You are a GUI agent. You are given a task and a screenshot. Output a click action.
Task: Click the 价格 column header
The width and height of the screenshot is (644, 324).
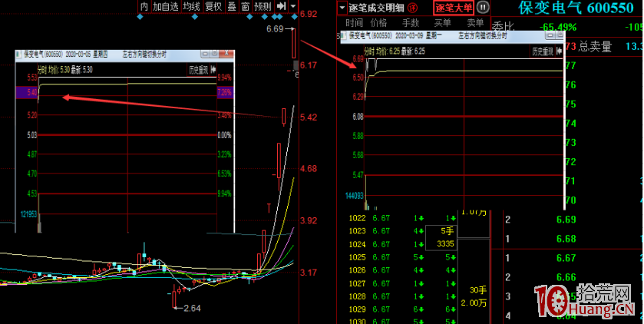pyautogui.click(x=378, y=22)
